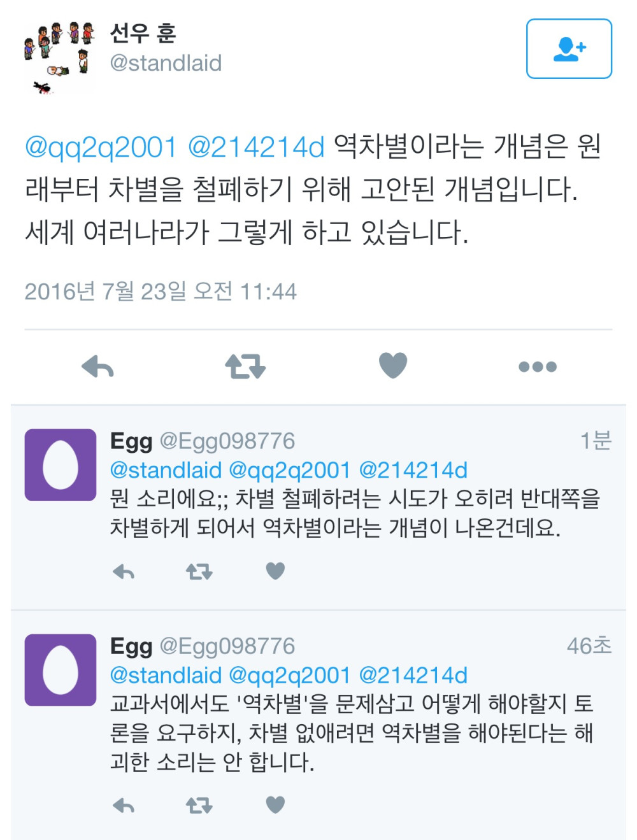Reply to second Egg tweet (46초)
Screen dimensions: 637x840
(x=124, y=806)
